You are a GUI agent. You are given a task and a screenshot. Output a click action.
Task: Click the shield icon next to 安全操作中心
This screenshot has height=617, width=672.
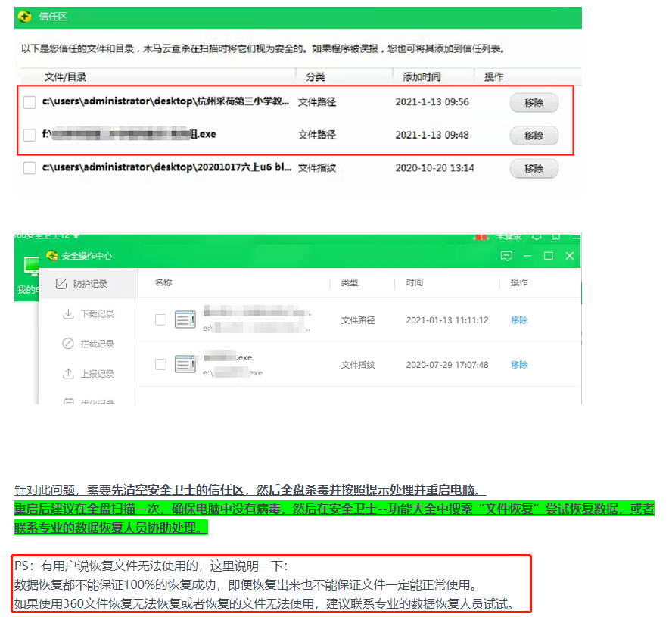pos(52,256)
